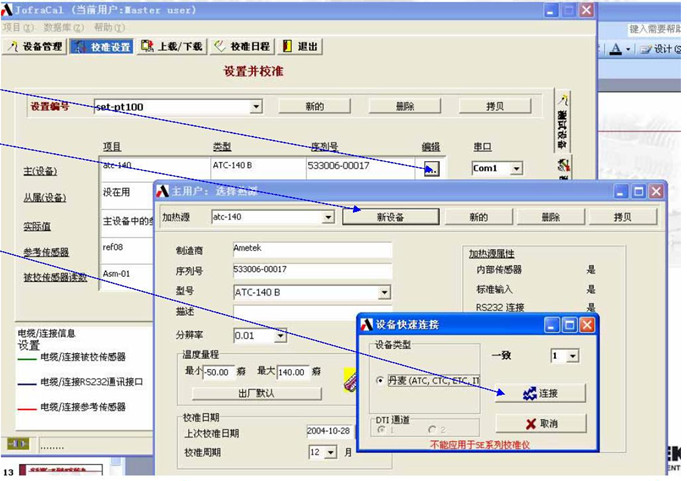
Task: Click the 退出 exit toolbar button
Action: [301, 46]
